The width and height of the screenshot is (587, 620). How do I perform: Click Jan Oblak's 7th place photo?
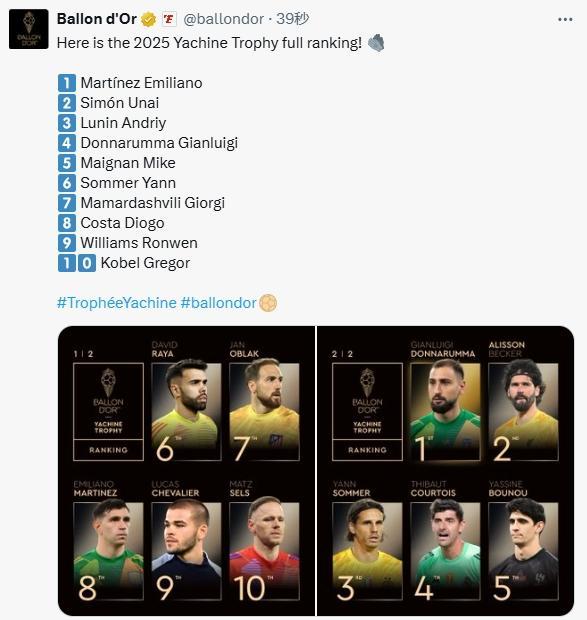pyautogui.click(x=264, y=412)
